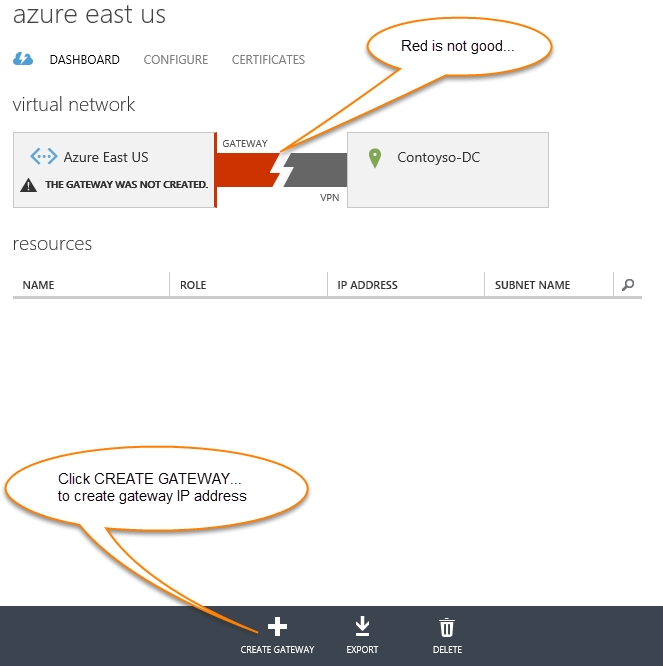Click the VPN label
The height and width of the screenshot is (666, 663).
[330, 198]
